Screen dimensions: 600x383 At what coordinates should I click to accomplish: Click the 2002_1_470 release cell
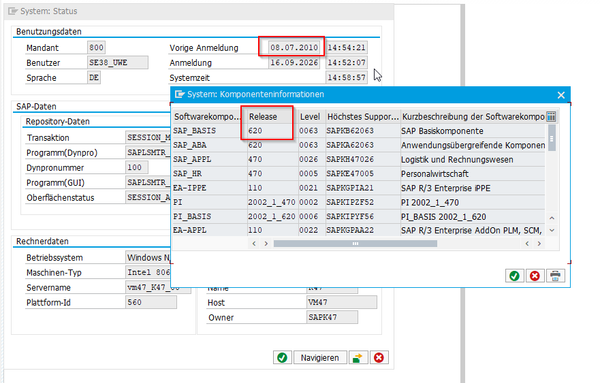[272, 202]
